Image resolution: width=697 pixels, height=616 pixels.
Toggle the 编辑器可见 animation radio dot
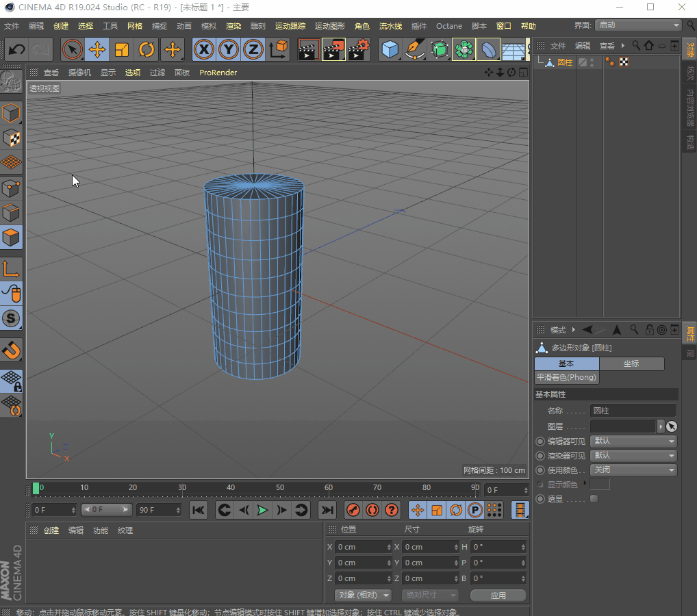point(540,441)
